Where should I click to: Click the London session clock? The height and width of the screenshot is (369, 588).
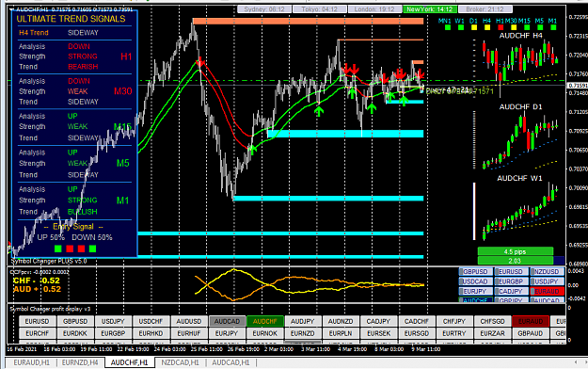pyautogui.click(x=374, y=9)
